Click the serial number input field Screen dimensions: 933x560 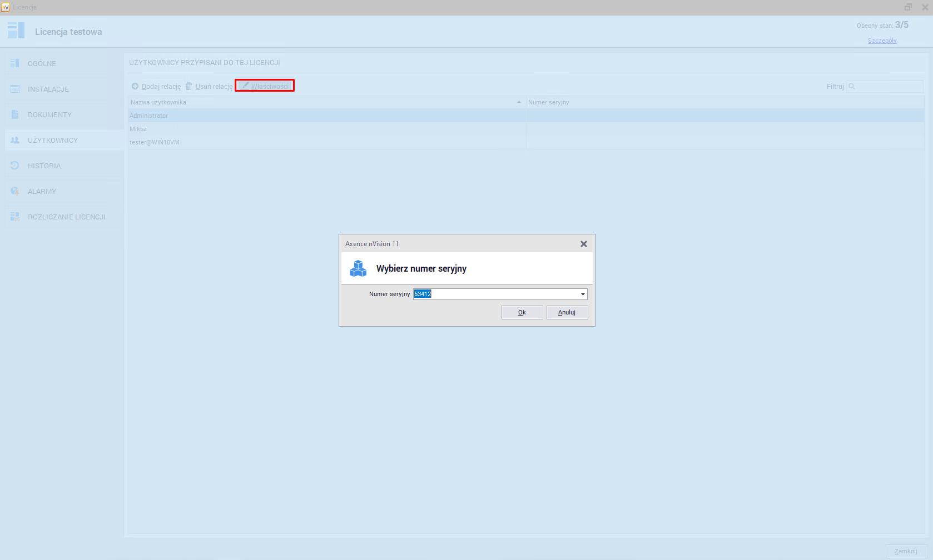coord(495,294)
